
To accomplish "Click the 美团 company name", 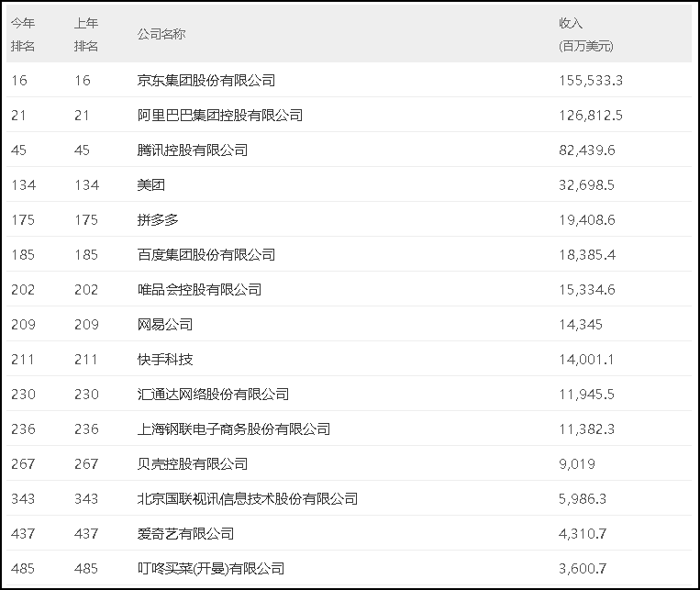I will 150,185.
